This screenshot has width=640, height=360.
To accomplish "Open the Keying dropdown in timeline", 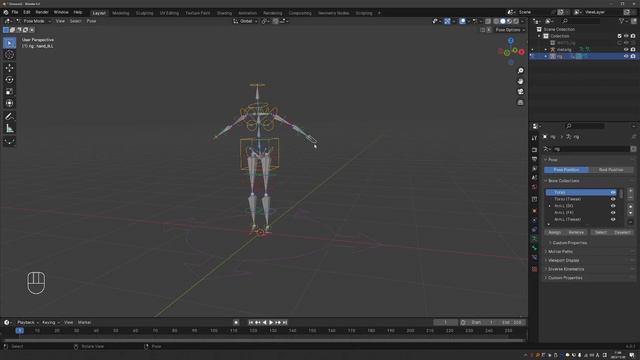I will click(51, 322).
